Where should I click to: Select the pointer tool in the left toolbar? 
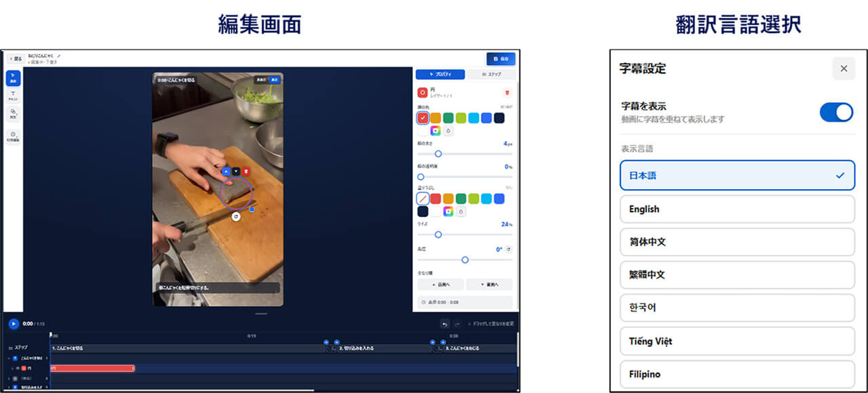(x=13, y=78)
